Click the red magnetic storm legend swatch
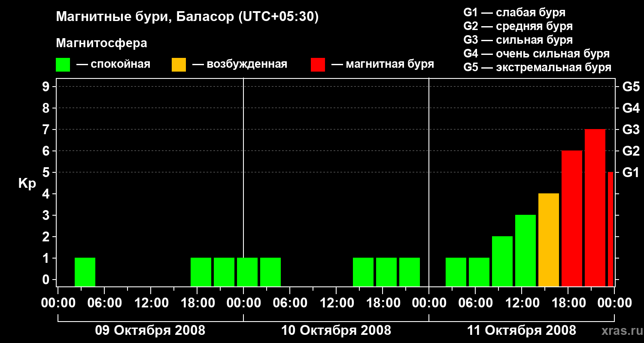The width and height of the screenshot is (644, 343). click(318, 65)
